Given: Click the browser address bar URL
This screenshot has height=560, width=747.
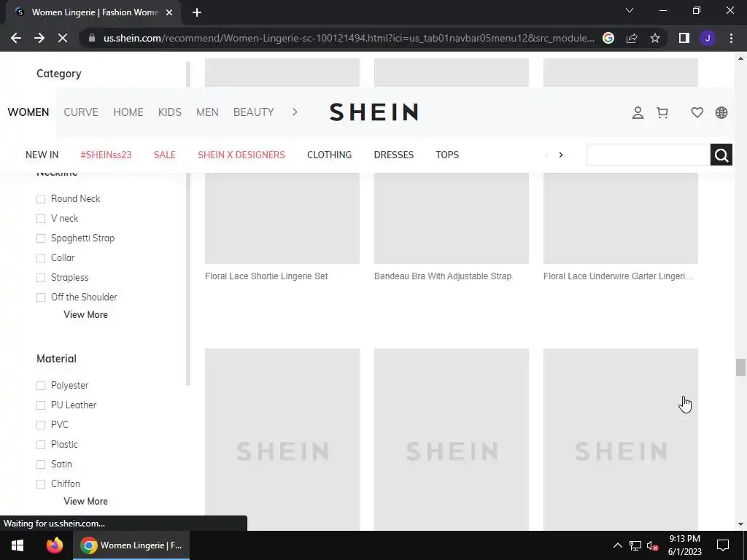Looking at the screenshot, I should click(x=349, y=38).
